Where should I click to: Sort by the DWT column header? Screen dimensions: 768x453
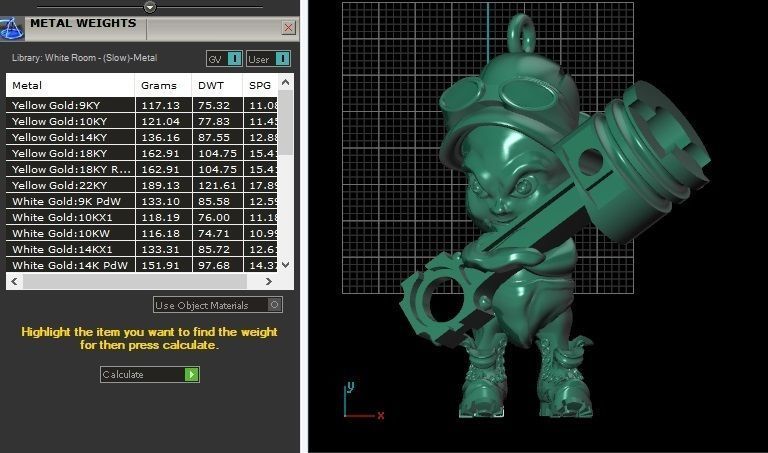pos(217,85)
